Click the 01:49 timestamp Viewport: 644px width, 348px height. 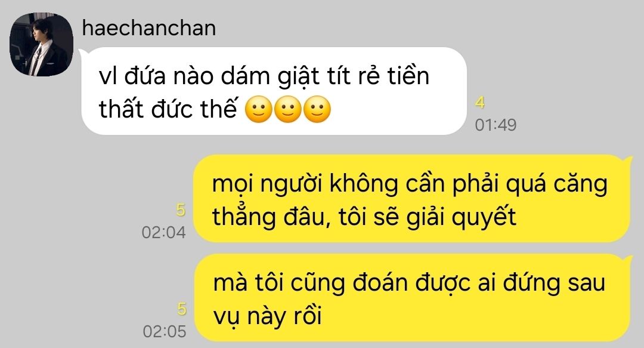click(x=496, y=125)
